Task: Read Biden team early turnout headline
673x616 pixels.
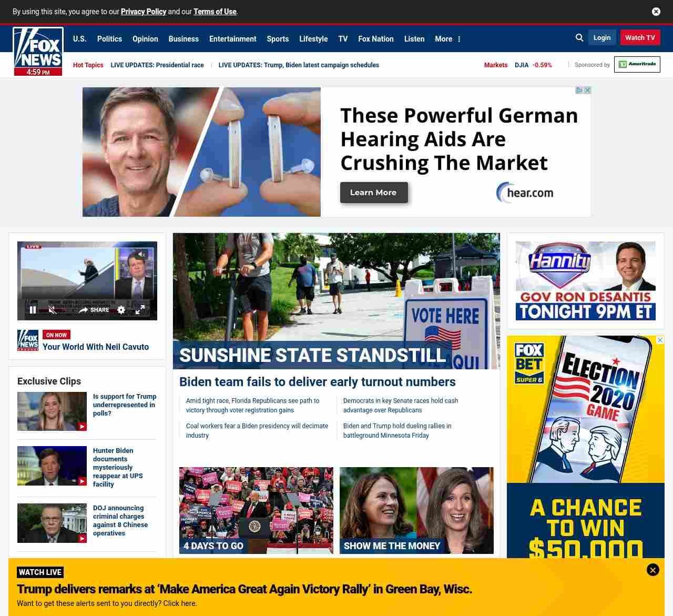Action: pyautogui.click(x=317, y=382)
